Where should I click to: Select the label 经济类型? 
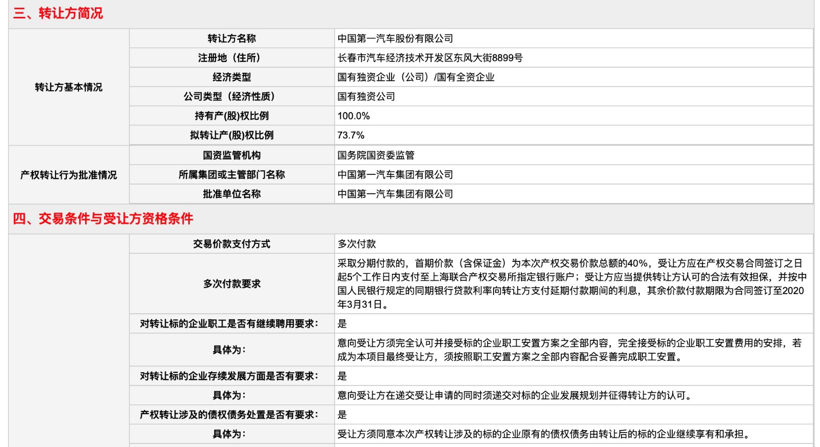pos(232,77)
